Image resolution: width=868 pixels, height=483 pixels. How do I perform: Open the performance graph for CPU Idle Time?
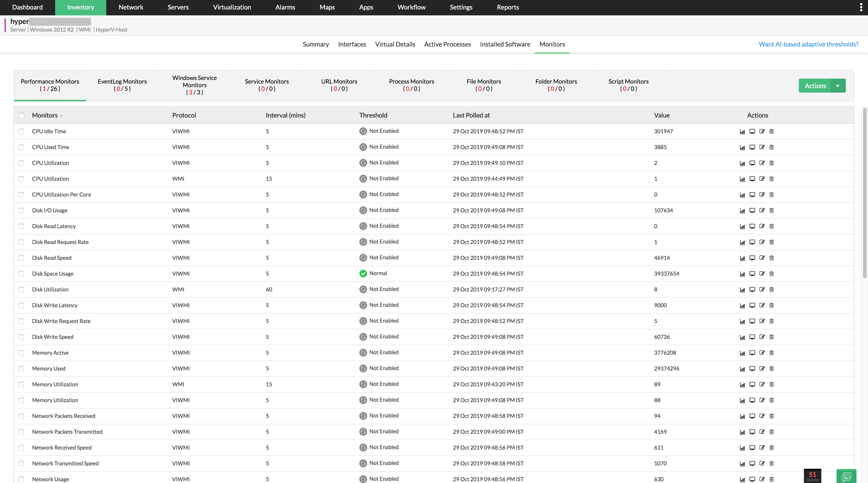(742, 131)
